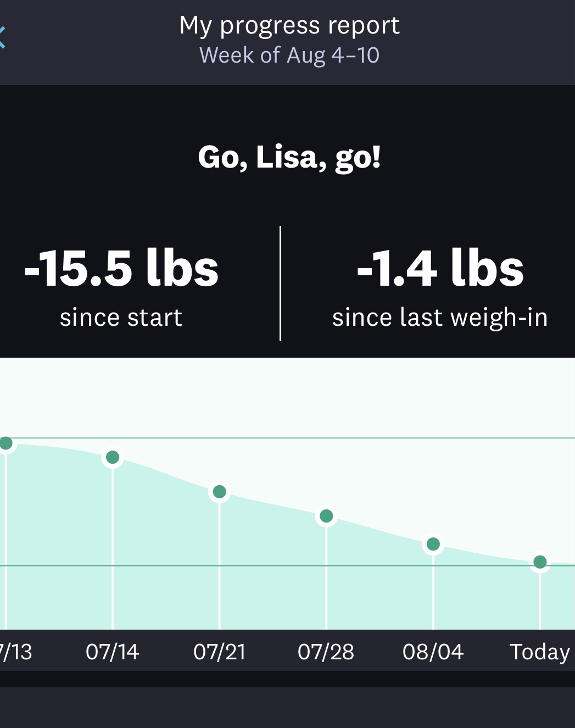Click the "My progress report" title
This screenshot has height=728, width=575.
coord(289,25)
